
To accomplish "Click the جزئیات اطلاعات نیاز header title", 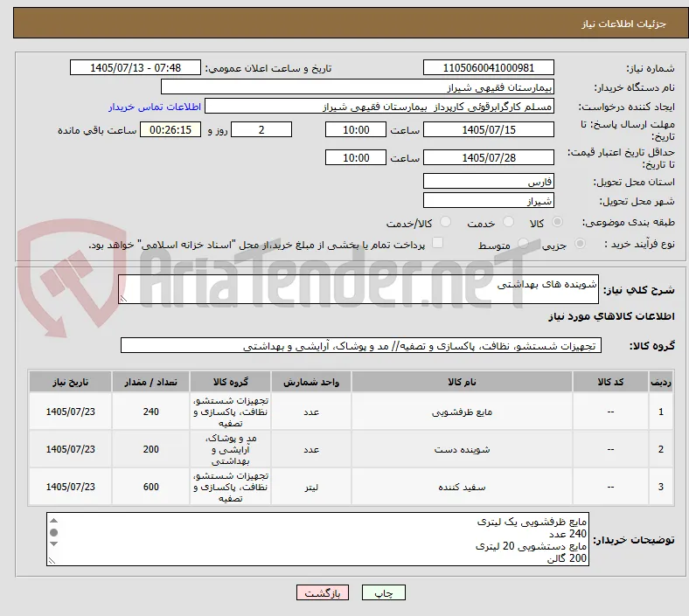I will point(624,24).
